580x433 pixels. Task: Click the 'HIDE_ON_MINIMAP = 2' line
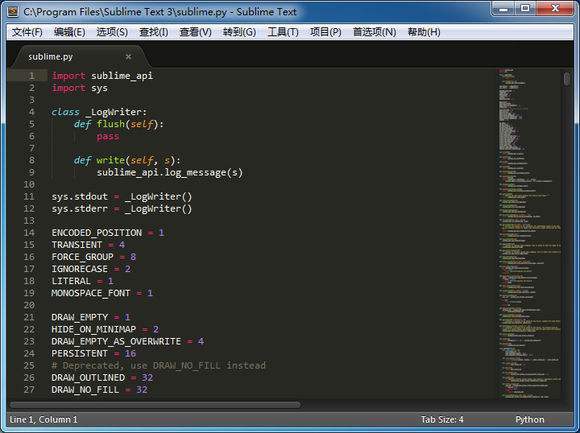tap(105, 329)
